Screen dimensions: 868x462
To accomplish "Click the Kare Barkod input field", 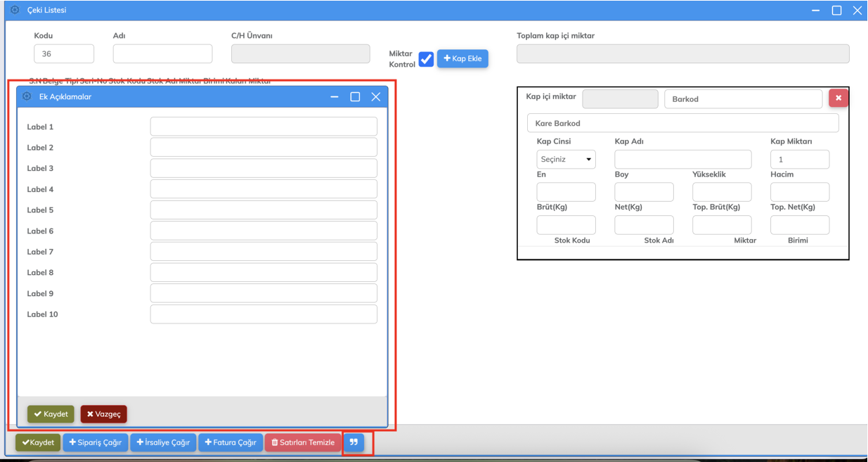I will tap(682, 123).
